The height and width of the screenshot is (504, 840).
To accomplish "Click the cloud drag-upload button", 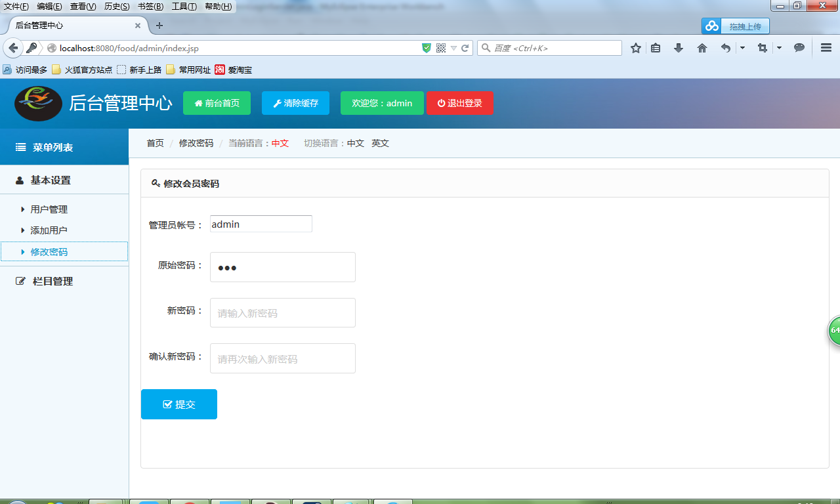I will [x=736, y=26].
